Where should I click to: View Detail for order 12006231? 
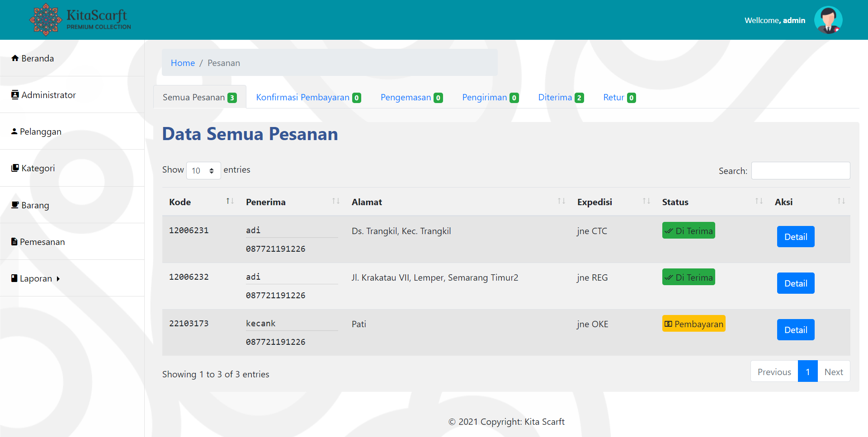point(795,237)
